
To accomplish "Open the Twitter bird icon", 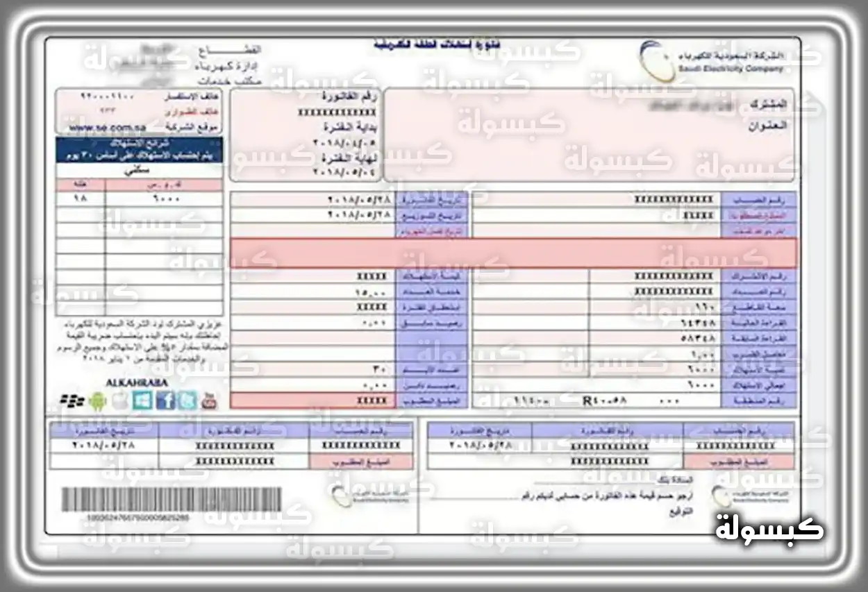I will tap(187, 400).
